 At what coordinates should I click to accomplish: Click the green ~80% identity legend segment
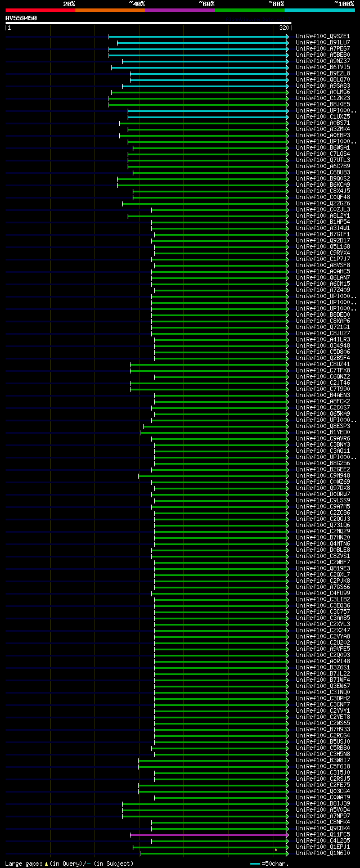pos(250,10)
